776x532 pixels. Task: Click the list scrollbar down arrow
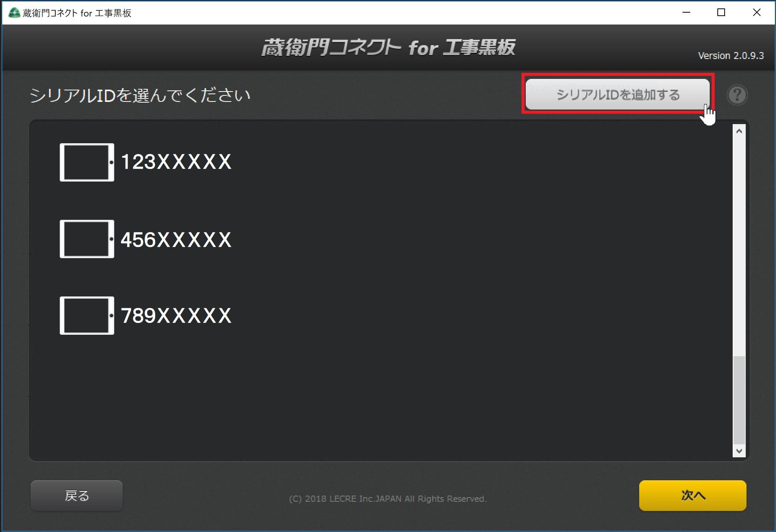(739, 451)
